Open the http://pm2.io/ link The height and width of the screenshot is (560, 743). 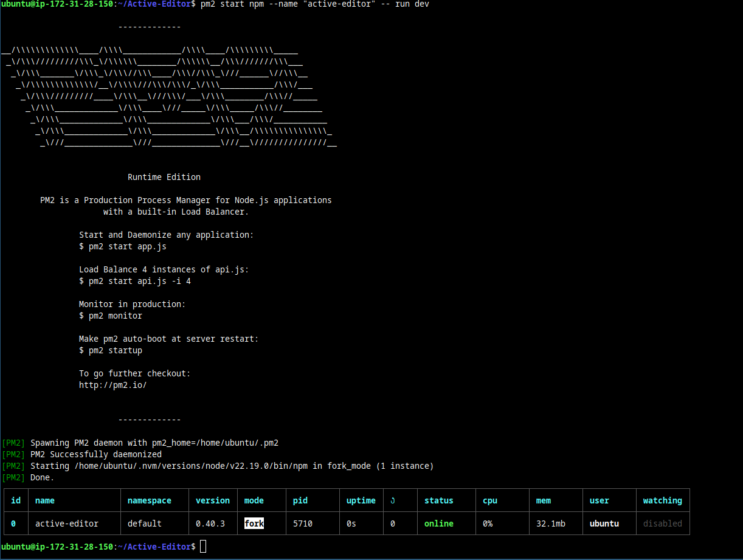(112, 385)
